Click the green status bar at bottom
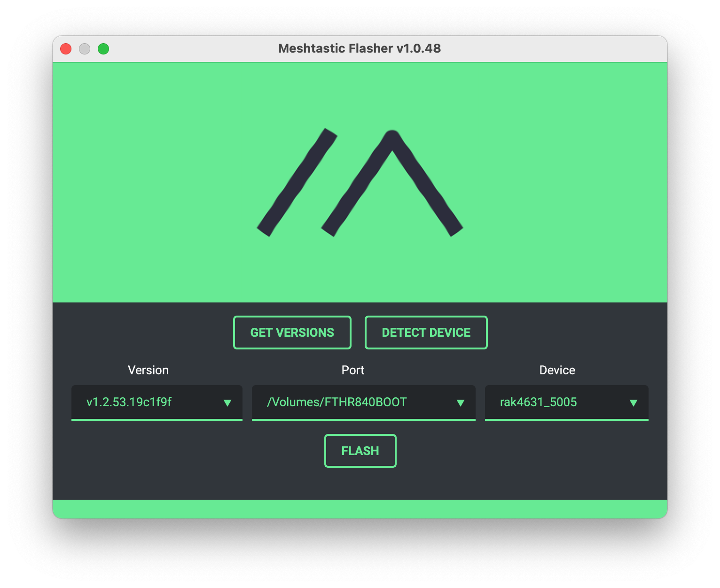The height and width of the screenshot is (588, 720). (x=360, y=509)
